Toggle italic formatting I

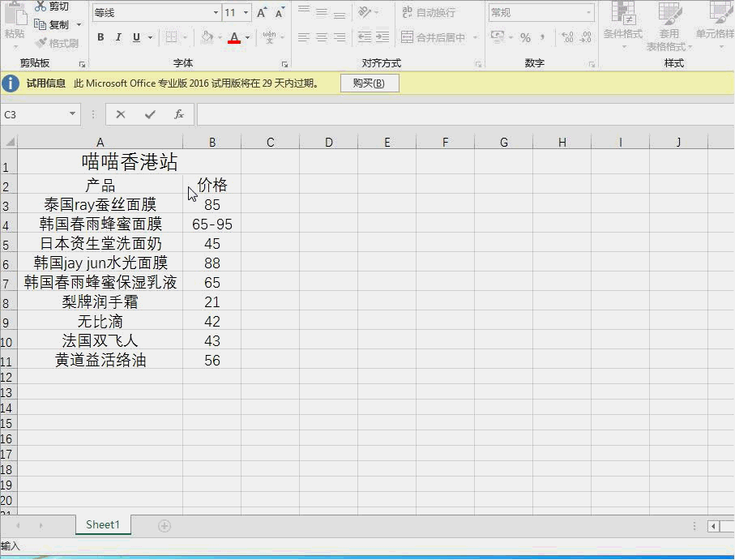point(118,37)
